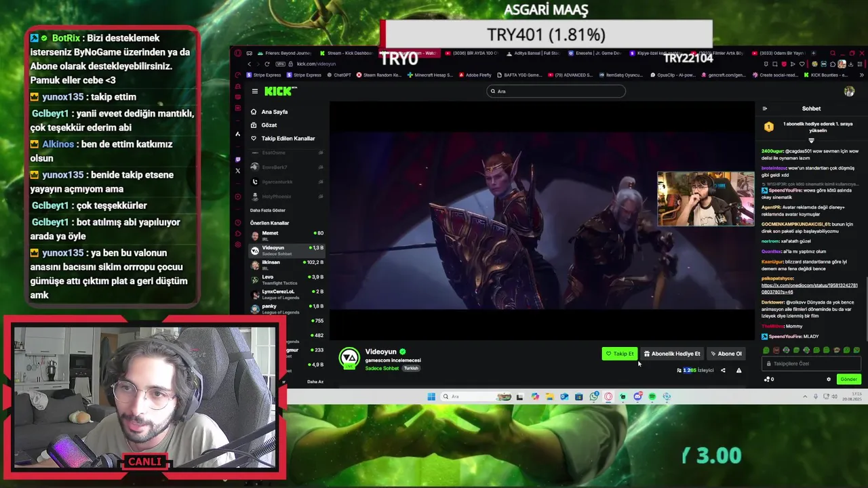Open the x.com onedio link in chat
The width and height of the screenshot is (868, 488).
[809, 289]
